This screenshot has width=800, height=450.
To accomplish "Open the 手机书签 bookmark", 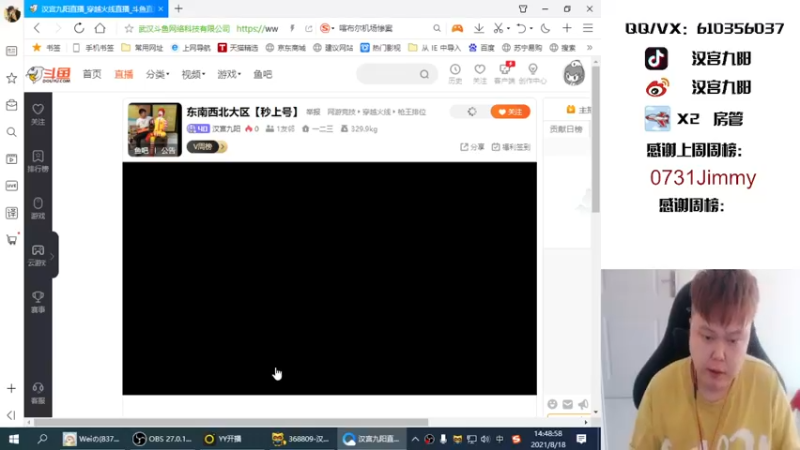I will coord(93,47).
